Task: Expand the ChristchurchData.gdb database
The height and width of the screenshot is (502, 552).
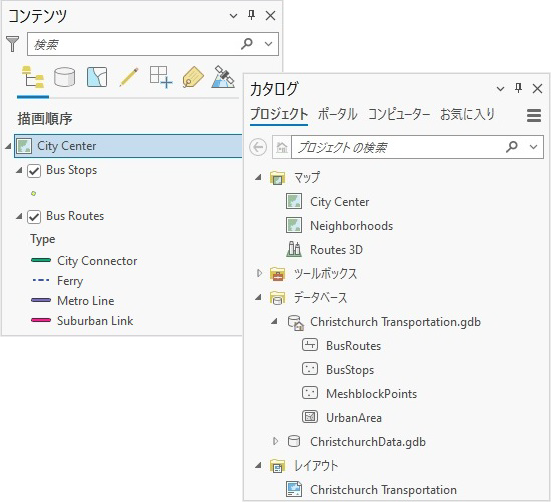Action: (x=275, y=441)
